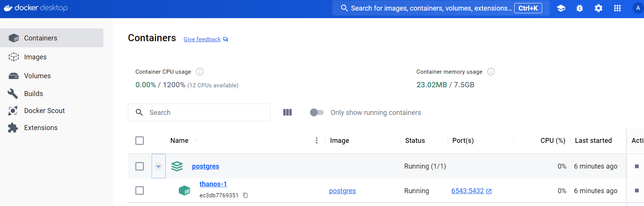Toggle Only show running containers switch
The width and height of the screenshot is (644, 206).
point(317,112)
